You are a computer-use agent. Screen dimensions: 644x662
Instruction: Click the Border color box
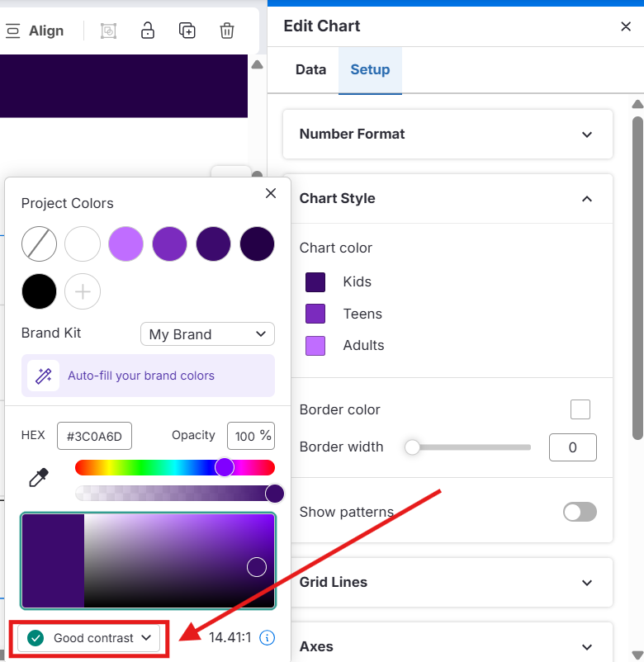tap(580, 409)
